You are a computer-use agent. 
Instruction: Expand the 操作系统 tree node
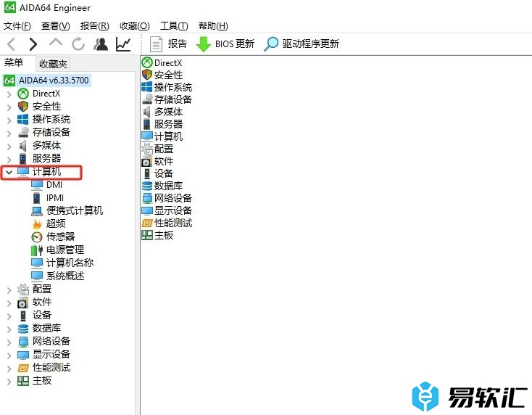click(x=9, y=120)
